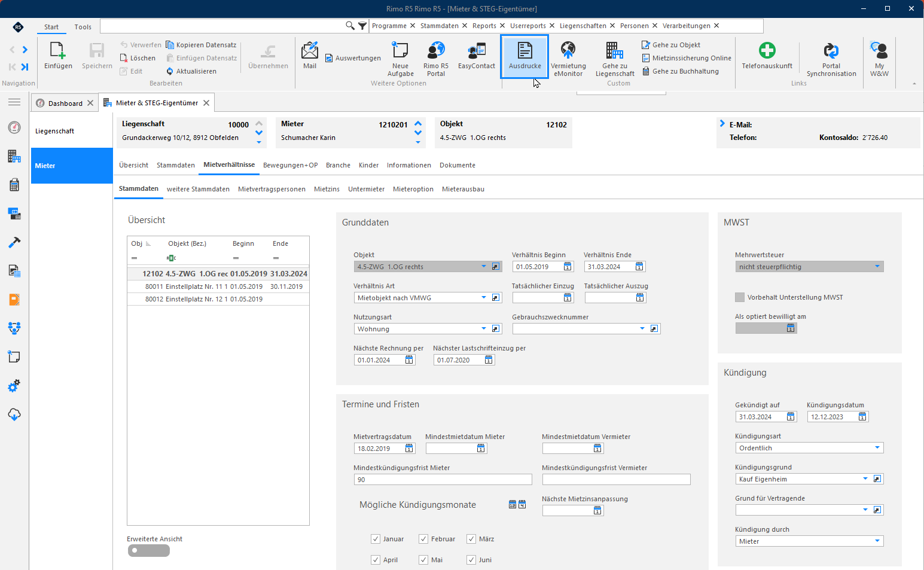Go to Liegenschaft via ribbon icon
The height and width of the screenshot is (570, 924).
(x=615, y=59)
